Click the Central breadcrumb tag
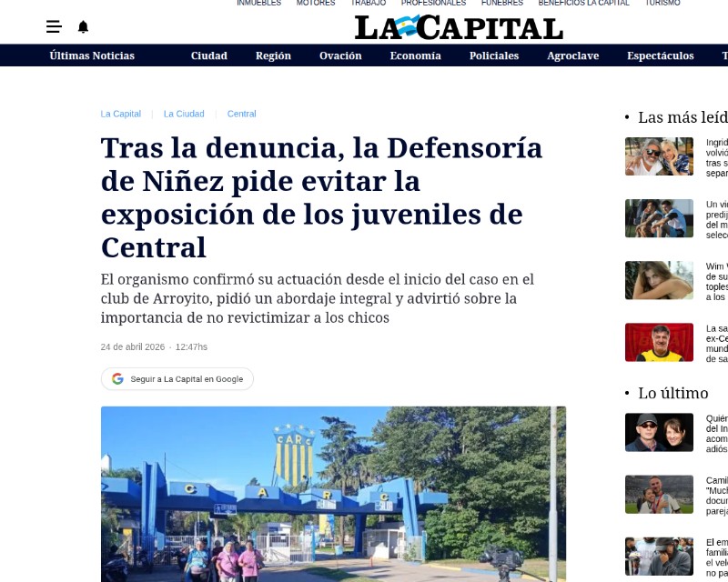This screenshot has width=728, height=582. tap(241, 114)
